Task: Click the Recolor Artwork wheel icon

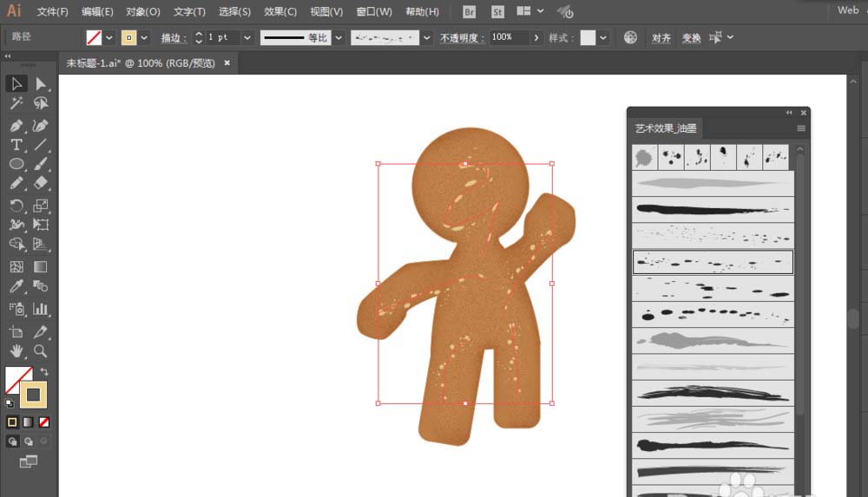Action: [x=630, y=37]
